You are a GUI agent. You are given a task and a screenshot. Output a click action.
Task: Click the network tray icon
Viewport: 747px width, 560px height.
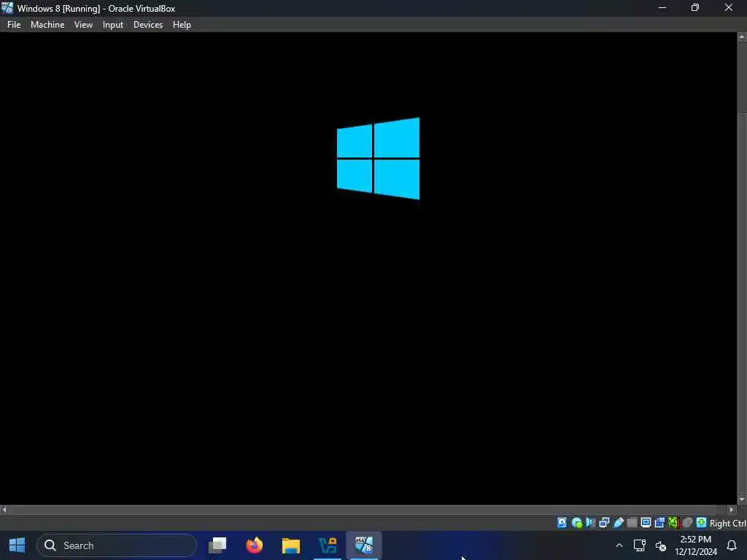tap(639, 545)
